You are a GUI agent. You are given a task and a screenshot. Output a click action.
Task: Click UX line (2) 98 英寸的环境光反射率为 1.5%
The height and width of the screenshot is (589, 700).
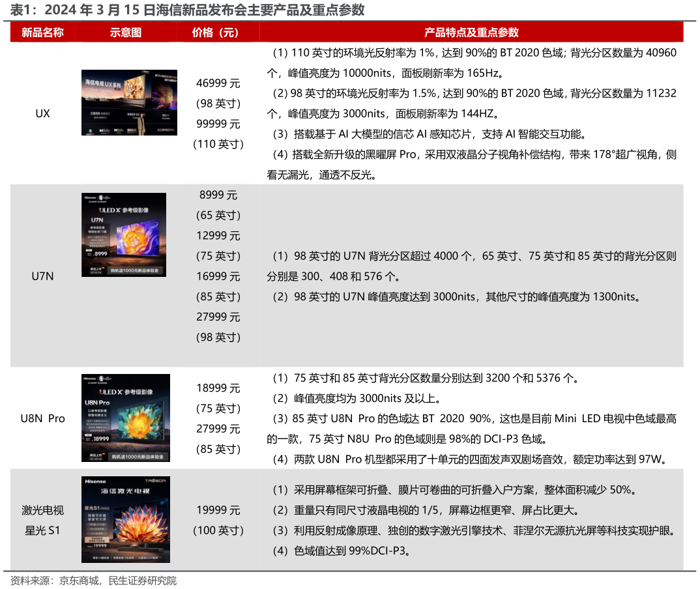[x=474, y=93]
